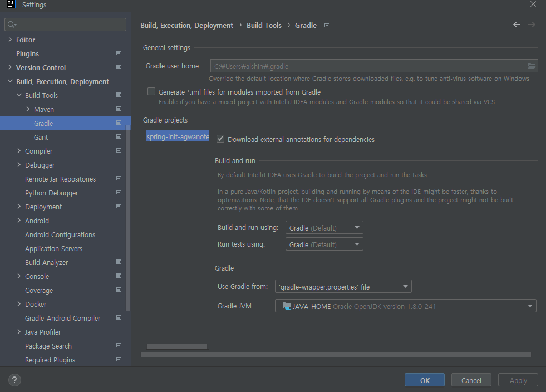546x392 pixels.
Task: Click the search magnifier icon in settings
Action: (x=12, y=24)
